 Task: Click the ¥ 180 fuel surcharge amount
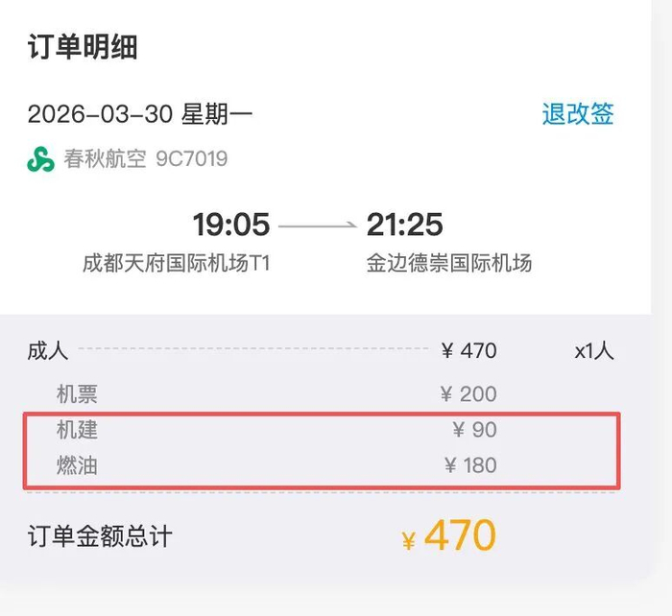469,466
